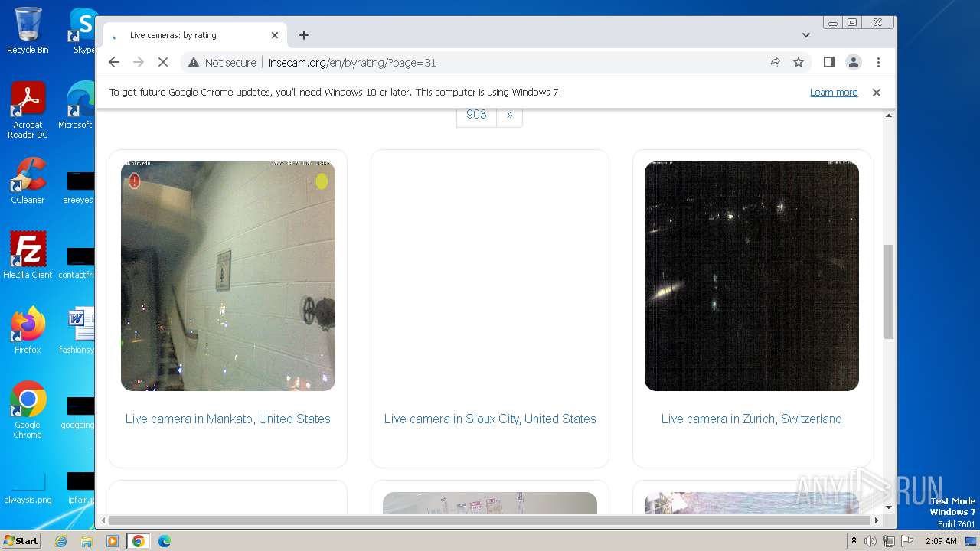Open Live camera in Zurich link
980x551 pixels.
752,419
